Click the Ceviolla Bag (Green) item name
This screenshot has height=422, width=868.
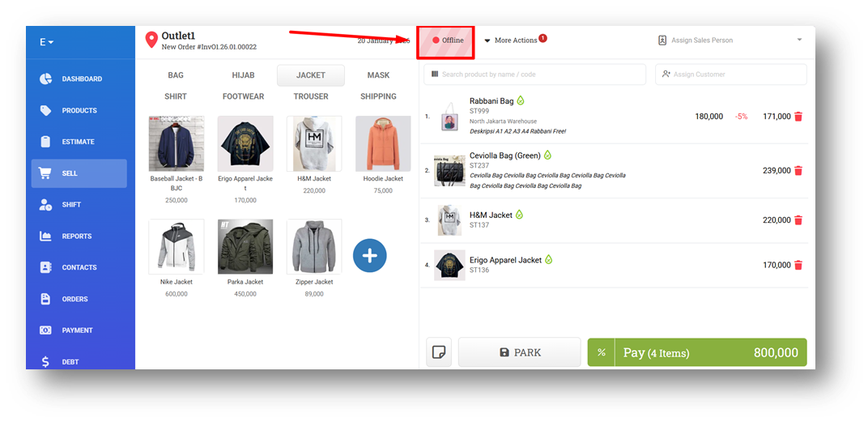tap(505, 156)
